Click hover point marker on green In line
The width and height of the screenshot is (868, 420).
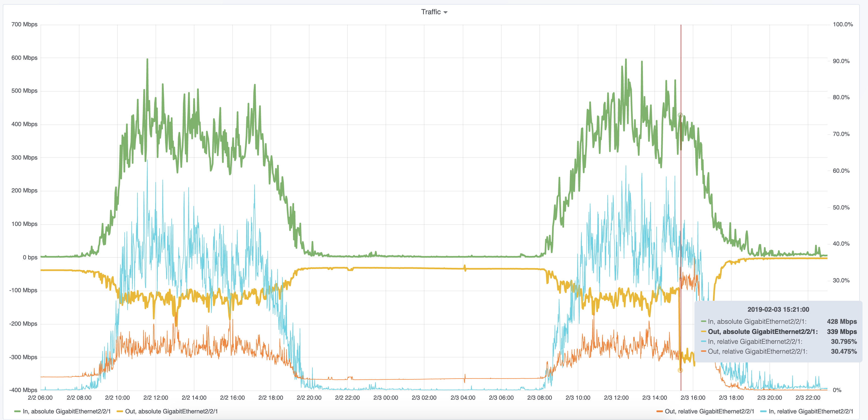[680, 115]
